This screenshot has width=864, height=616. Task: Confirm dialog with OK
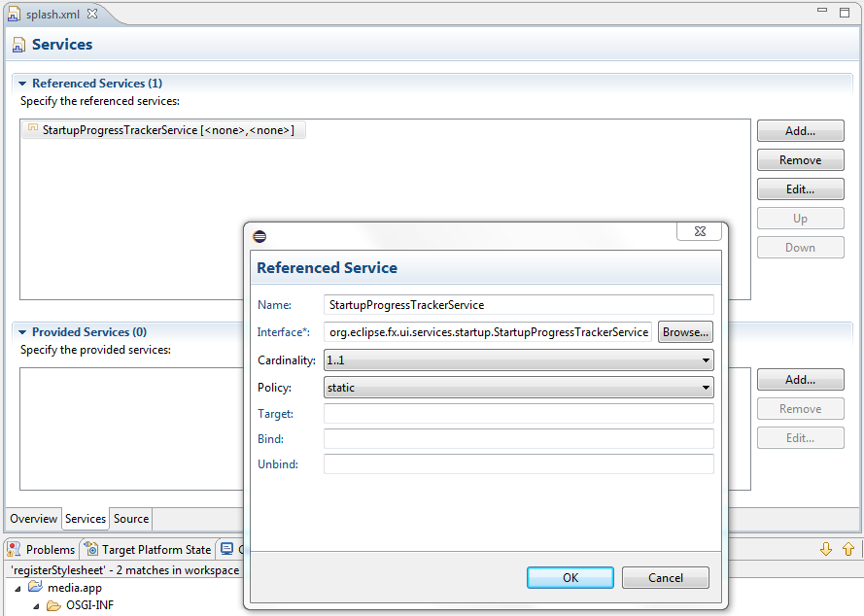[570, 577]
